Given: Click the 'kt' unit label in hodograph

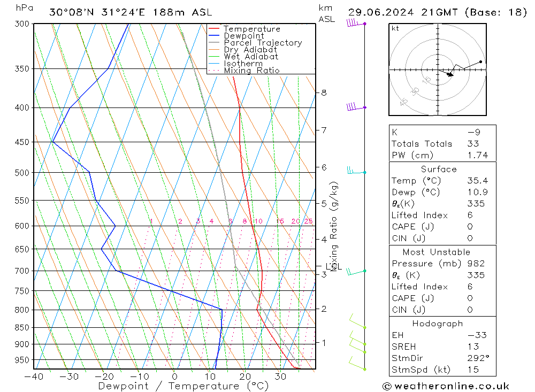Looking at the screenshot, I should [x=395, y=28].
